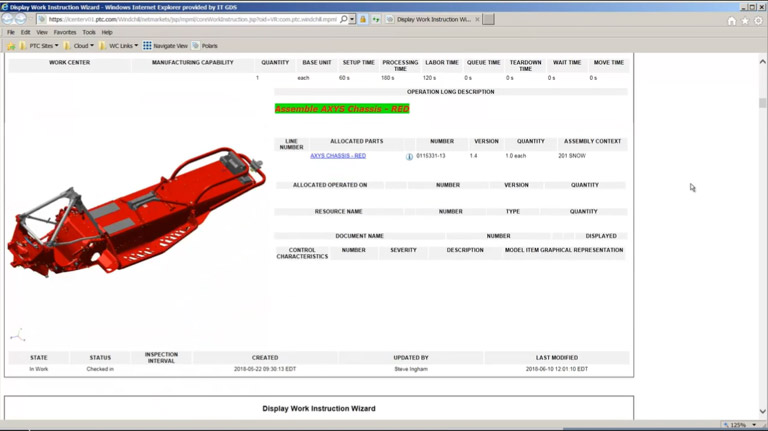Open the Help menu

coord(107,32)
